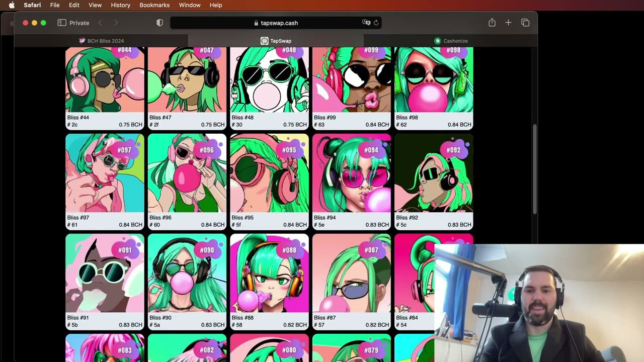Switch to the Cashonize tab
This screenshot has height=362, width=644.
pos(450,41)
